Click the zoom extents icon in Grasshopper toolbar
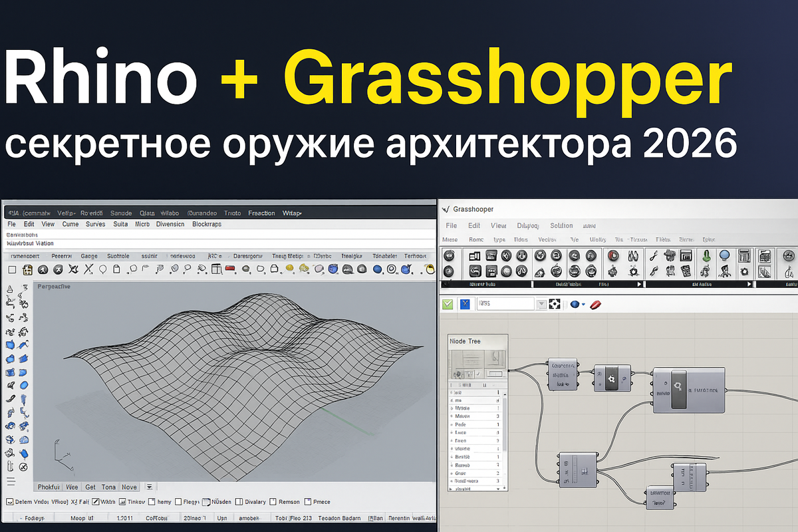The image size is (798, 532). tap(555, 304)
